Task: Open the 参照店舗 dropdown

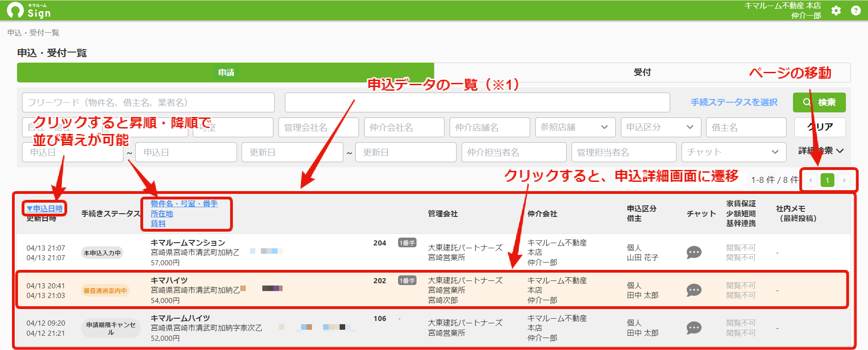Action: point(575,127)
